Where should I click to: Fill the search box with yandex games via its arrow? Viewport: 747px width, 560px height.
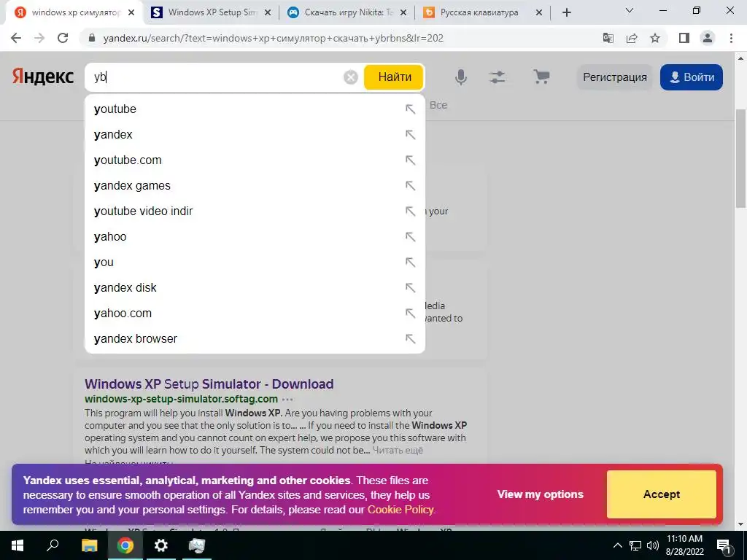[410, 186]
